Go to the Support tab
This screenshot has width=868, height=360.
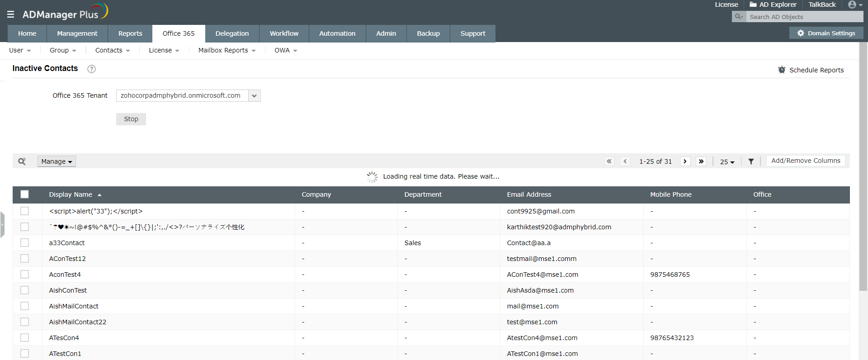(x=473, y=33)
